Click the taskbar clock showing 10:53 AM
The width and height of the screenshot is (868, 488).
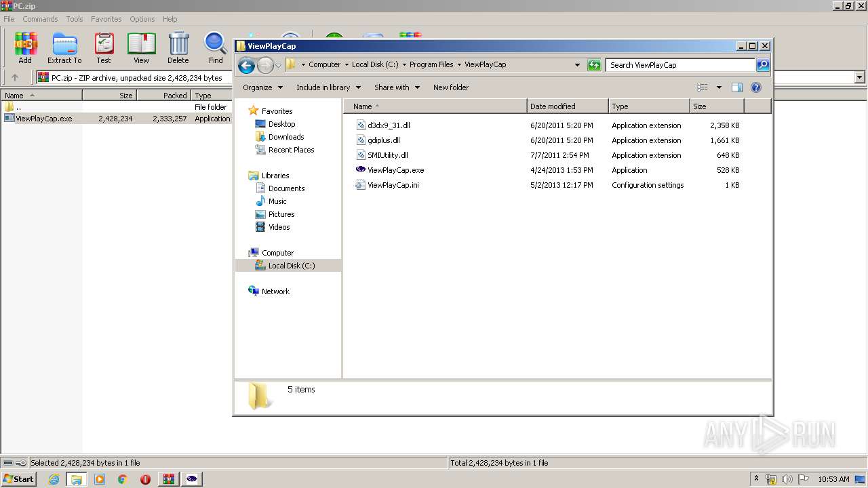833,479
